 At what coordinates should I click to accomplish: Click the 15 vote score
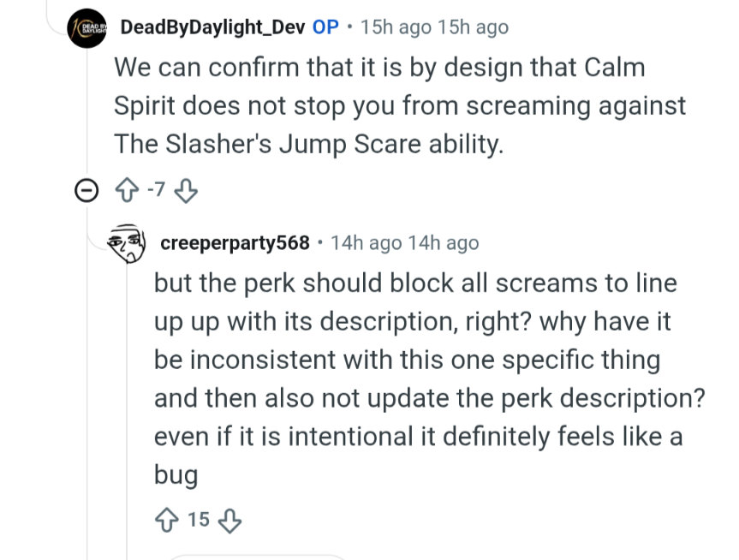click(x=199, y=520)
